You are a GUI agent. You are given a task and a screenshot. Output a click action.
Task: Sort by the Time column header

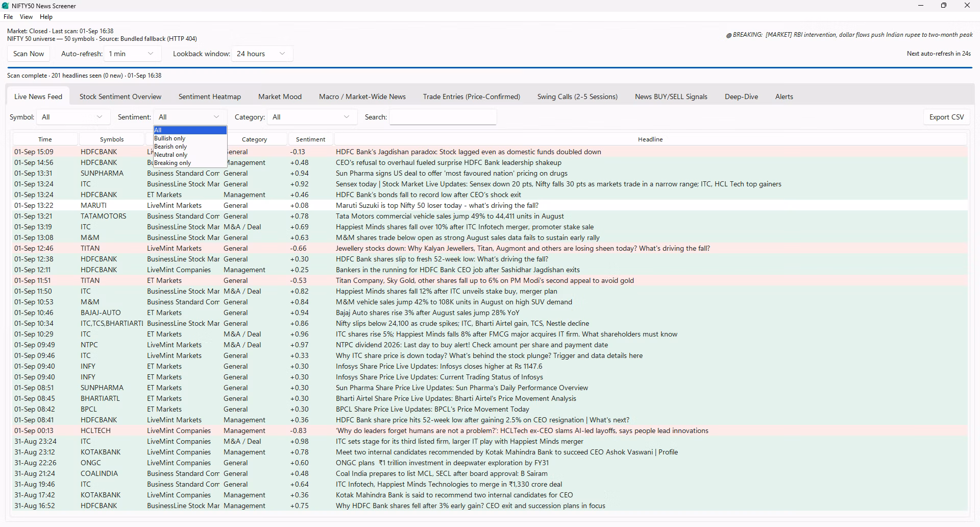pos(45,139)
